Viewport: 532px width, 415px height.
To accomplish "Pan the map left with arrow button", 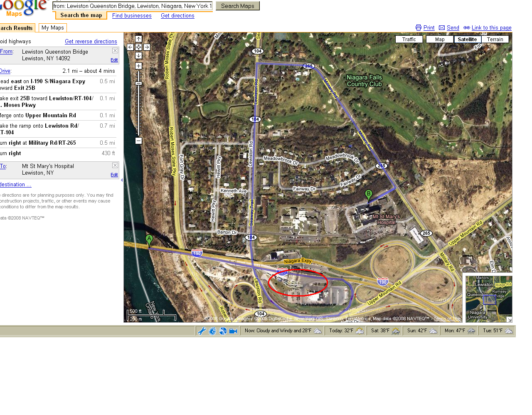I will coord(130,47).
